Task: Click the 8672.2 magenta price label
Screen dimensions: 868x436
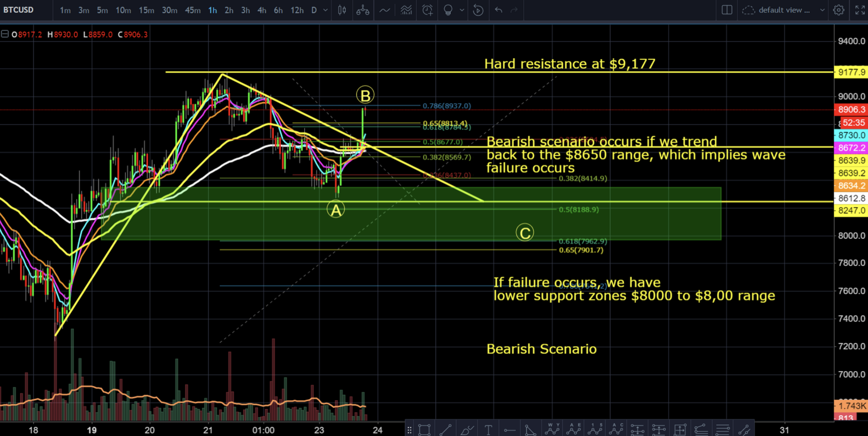Action: 851,148
